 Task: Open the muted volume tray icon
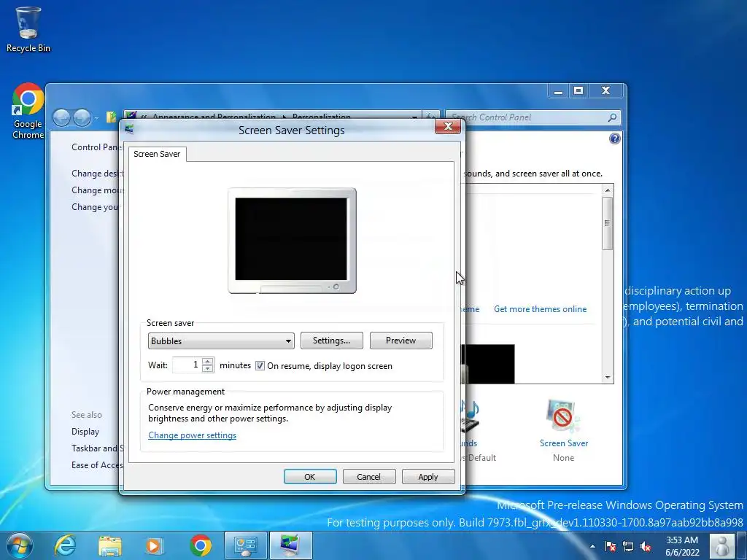(x=646, y=546)
